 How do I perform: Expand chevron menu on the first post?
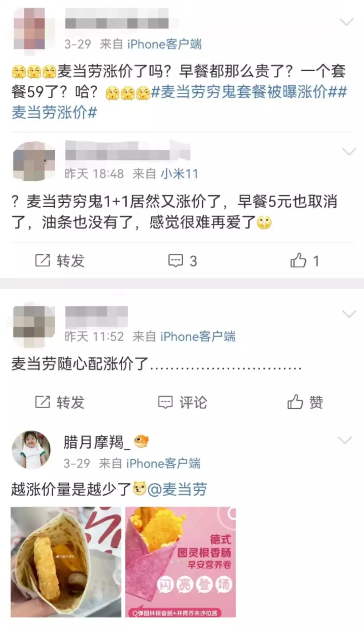point(346,22)
